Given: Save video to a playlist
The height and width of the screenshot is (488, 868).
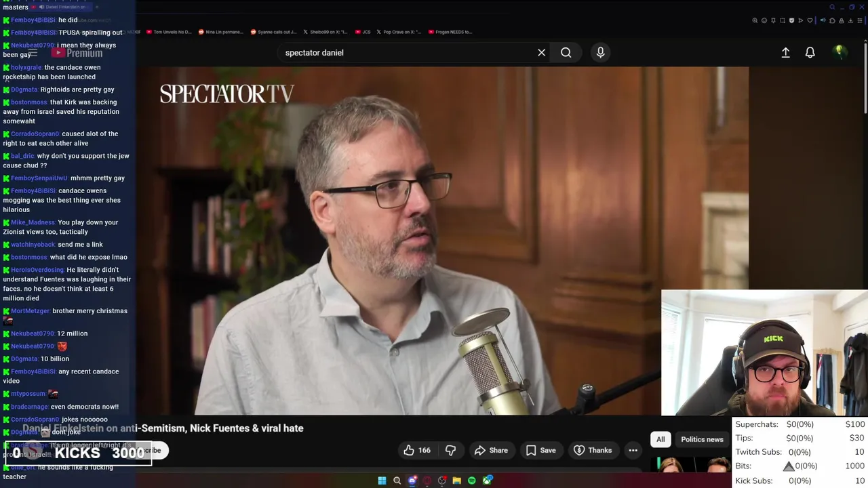Looking at the screenshot, I should point(540,450).
